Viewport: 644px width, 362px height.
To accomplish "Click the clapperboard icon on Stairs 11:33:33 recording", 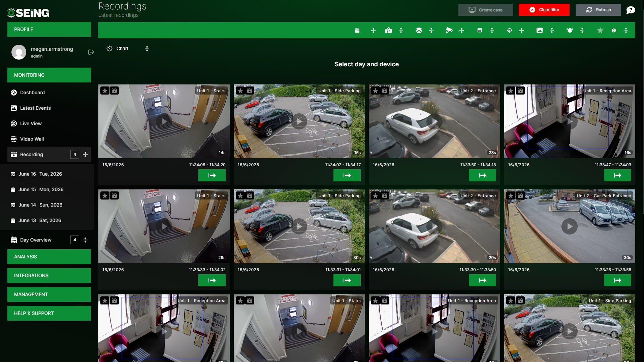I will tap(115, 195).
